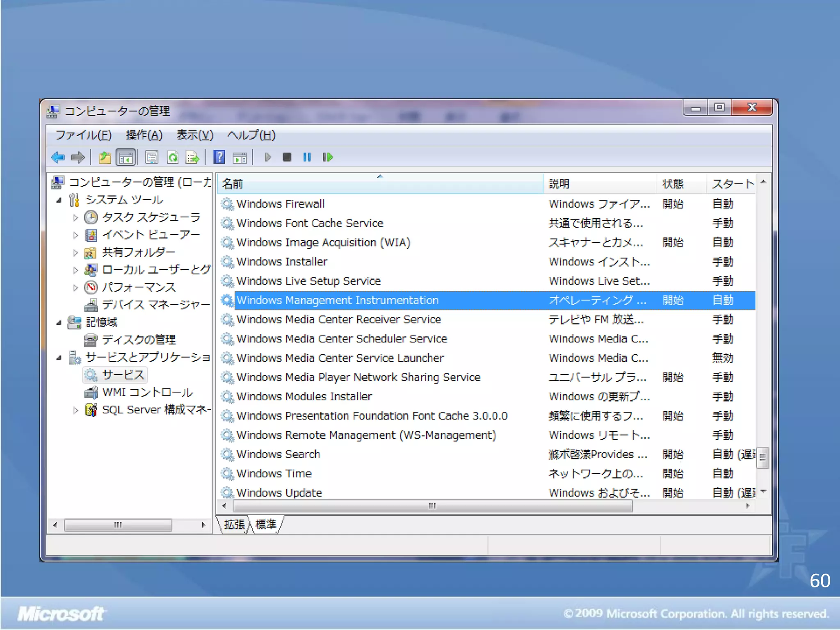Viewport: 840px width, 630px height.
Task: Select デバイス マネージャー in the tree
Action: click(x=155, y=305)
